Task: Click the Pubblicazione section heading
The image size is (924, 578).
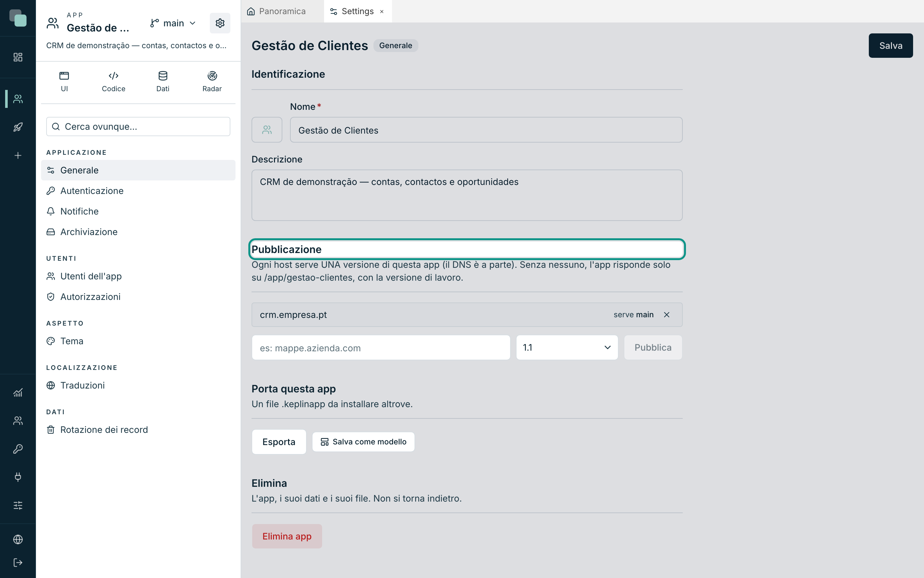Action: coord(287,249)
